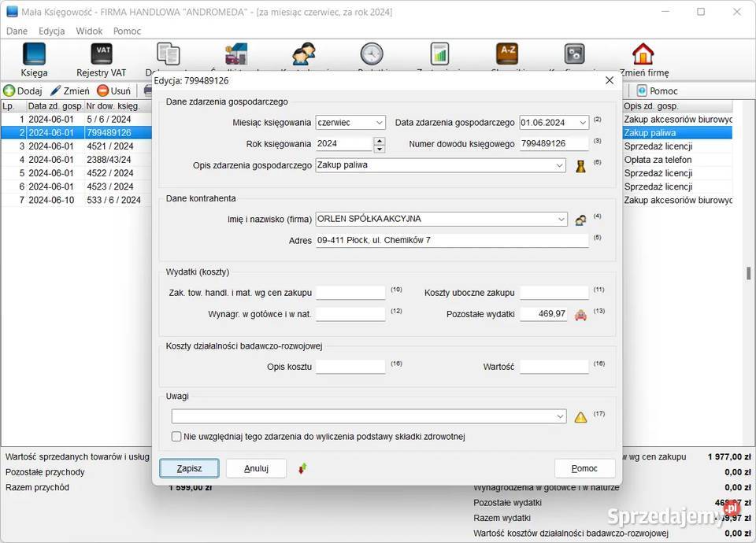Select row 5 entry 4522 / 2024
This screenshot has height=543, width=756.
click(110, 173)
